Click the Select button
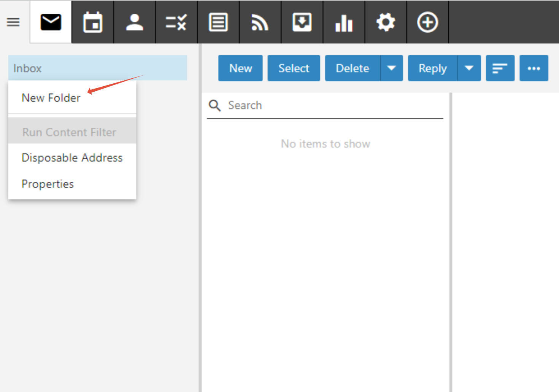Viewport: 559px width, 392px height. 294,68
